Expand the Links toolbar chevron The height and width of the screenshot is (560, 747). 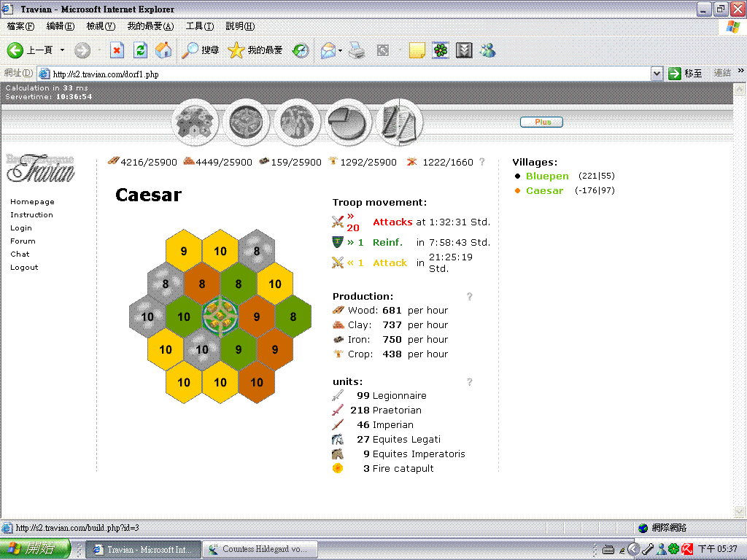740,71
